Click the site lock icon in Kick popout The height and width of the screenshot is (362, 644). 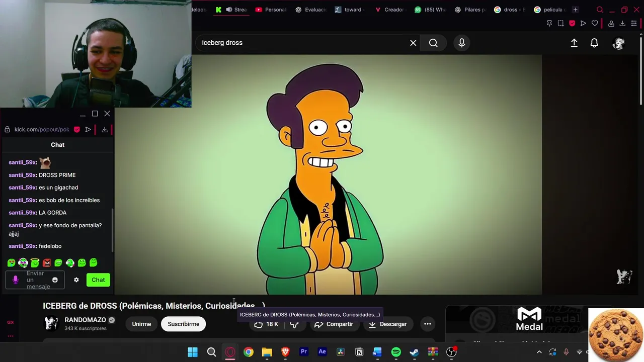pos(7,129)
